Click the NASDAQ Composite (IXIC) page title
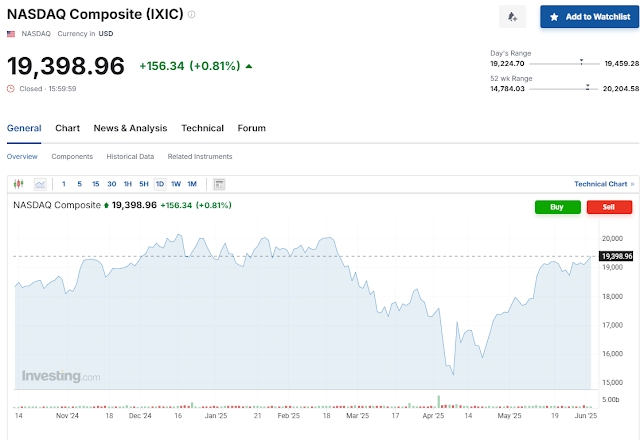Viewport: 640px width, 440px height. click(95, 14)
